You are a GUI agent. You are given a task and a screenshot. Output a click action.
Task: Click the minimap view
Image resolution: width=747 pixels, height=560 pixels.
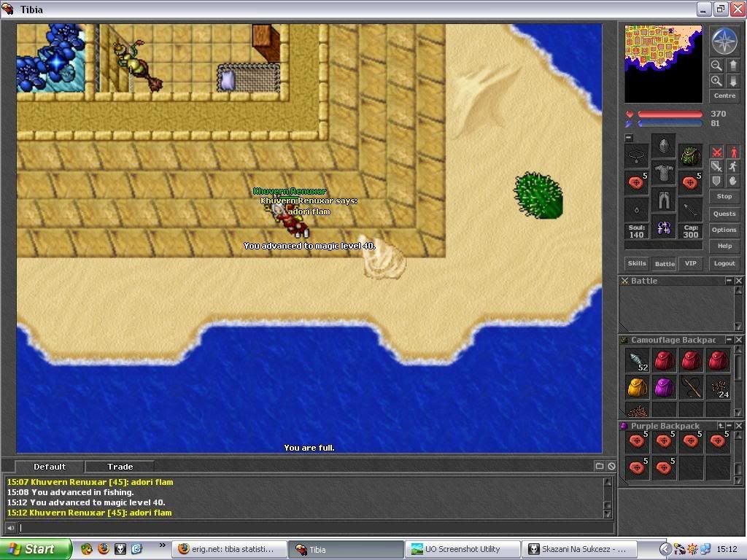(663, 64)
